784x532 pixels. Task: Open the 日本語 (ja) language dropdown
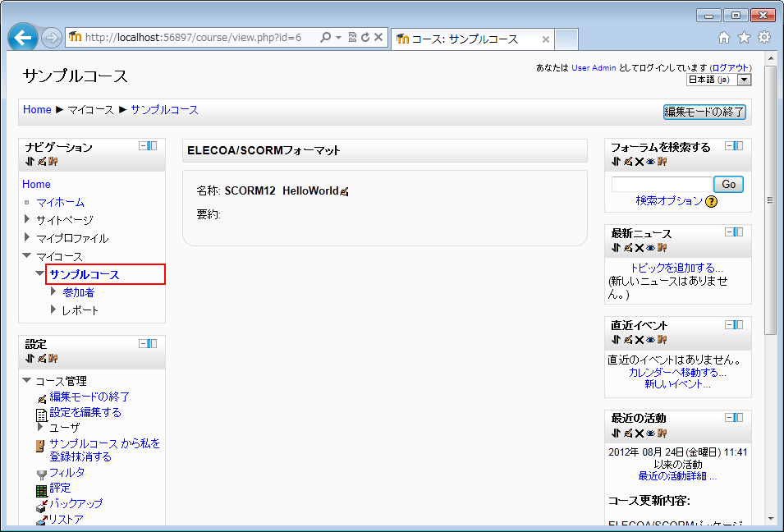pos(744,80)
